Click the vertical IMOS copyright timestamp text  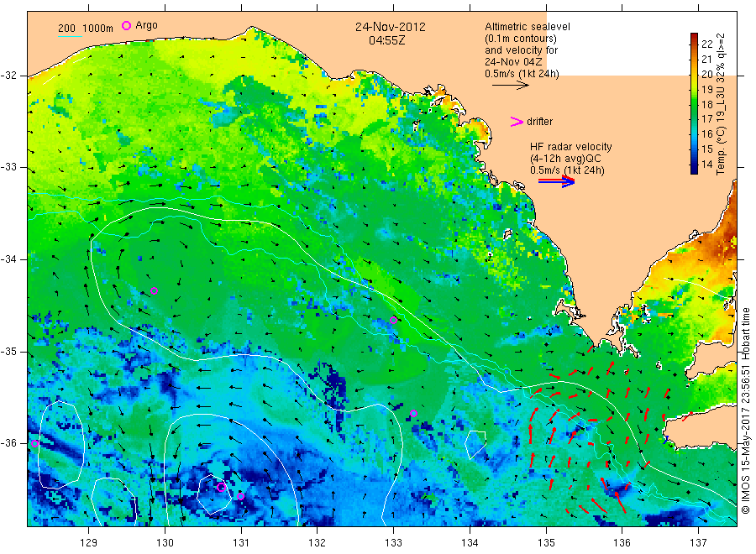point(746,410)
